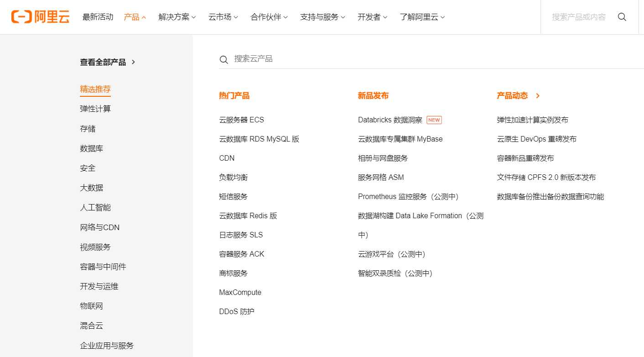Screen dimensions: 644x357
Task: Select the 物联网 category
Action: point(92,306)
